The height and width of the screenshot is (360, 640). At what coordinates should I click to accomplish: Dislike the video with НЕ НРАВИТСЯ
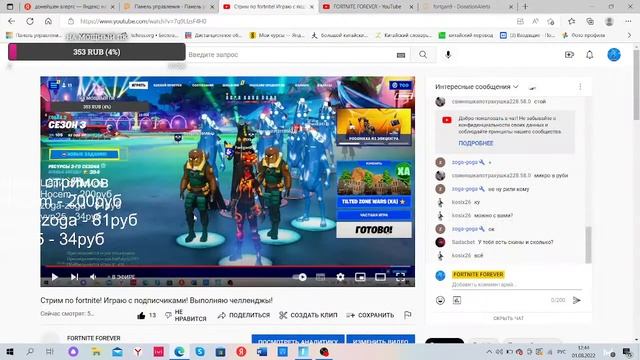pos(186,315)
